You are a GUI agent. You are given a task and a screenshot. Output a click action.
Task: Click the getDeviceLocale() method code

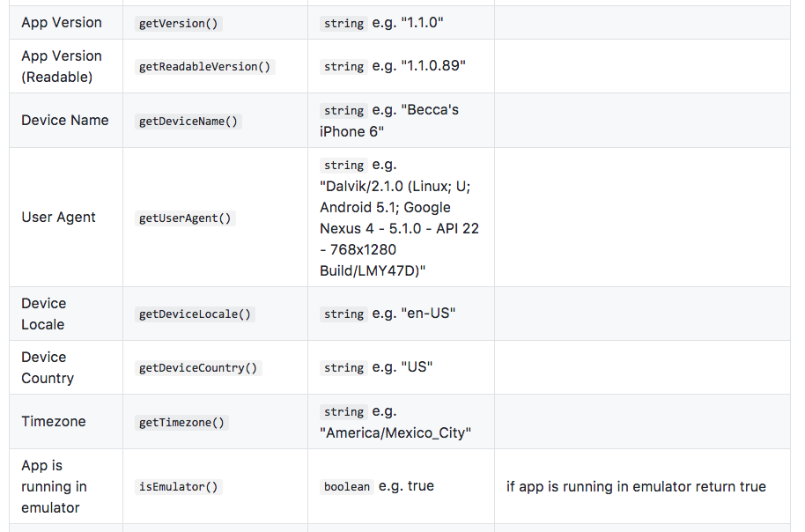tap(195, 314)
